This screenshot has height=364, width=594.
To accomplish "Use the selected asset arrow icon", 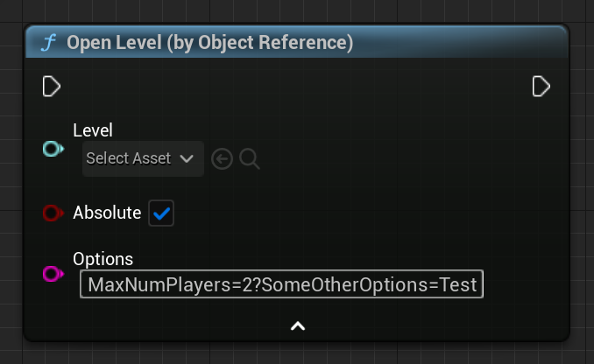I will coord(222,159).
